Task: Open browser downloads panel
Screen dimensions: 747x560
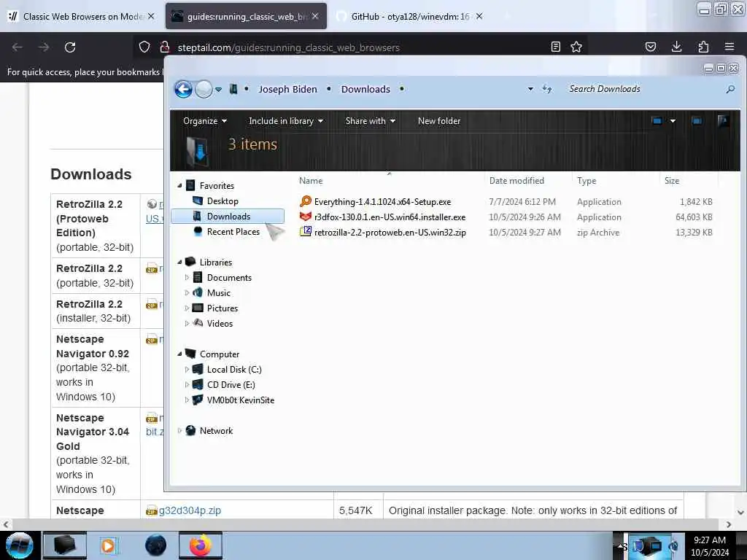Action: (676, 47)
